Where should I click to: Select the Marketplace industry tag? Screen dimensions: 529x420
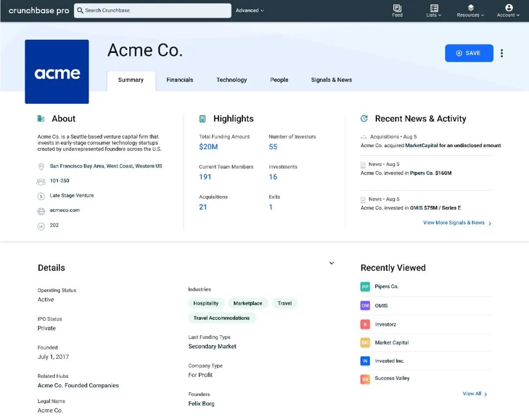[248, 303]
